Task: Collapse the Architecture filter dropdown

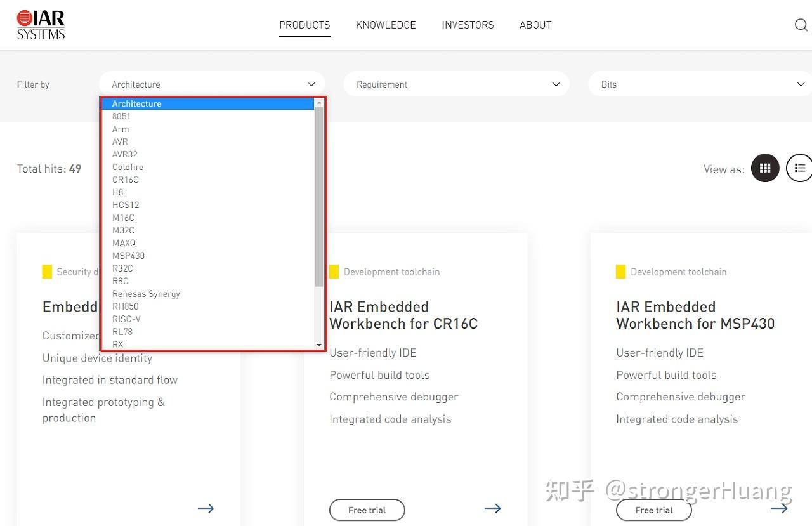Action: point(212,84)
